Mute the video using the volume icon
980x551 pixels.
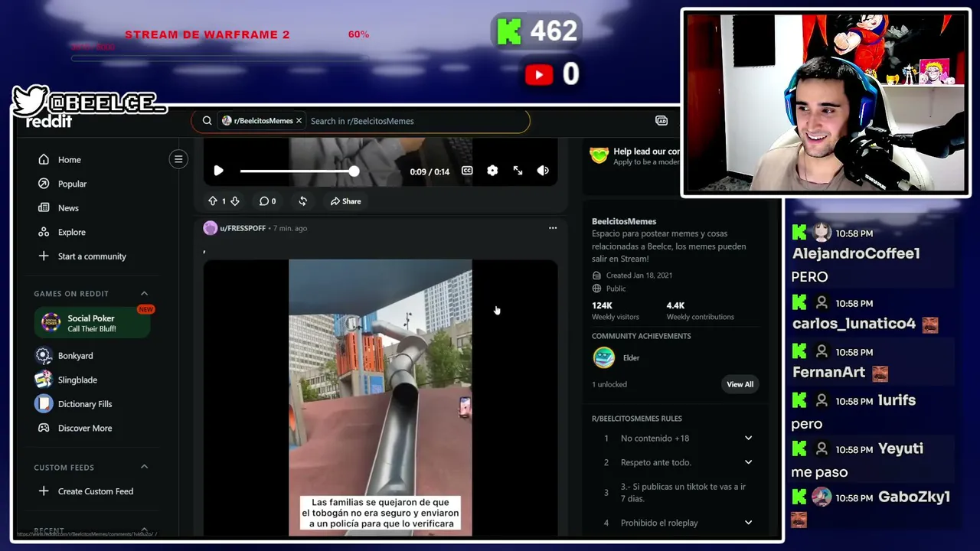point(543,171)
